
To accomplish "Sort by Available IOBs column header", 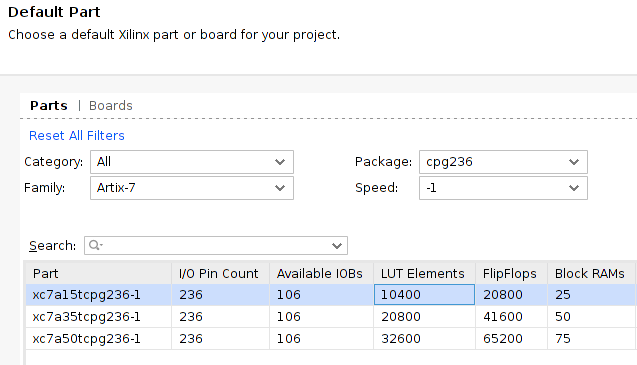I will coord(321,274).
